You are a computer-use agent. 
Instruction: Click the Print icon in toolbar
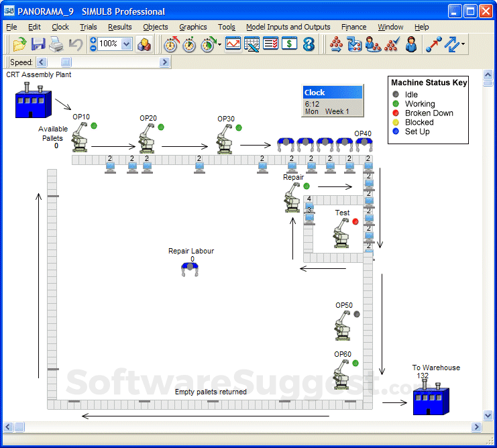[56, 45]
